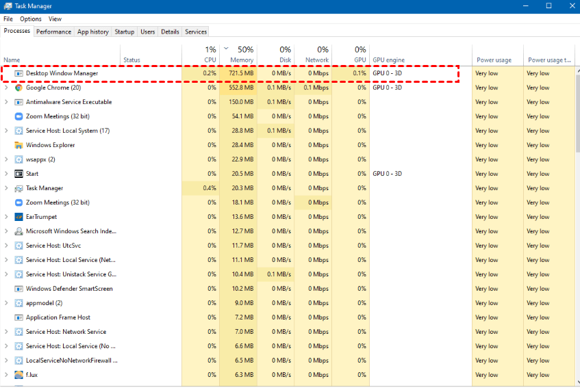
Task: Click the Task Manager title bar icon
Action: [x=7, y=5]
